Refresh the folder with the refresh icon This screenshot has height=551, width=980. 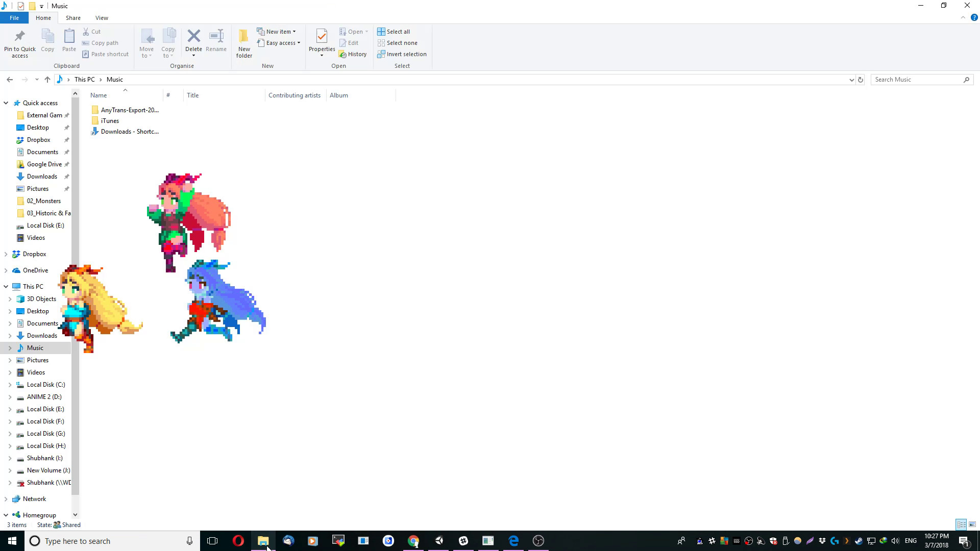coord(861,80)
